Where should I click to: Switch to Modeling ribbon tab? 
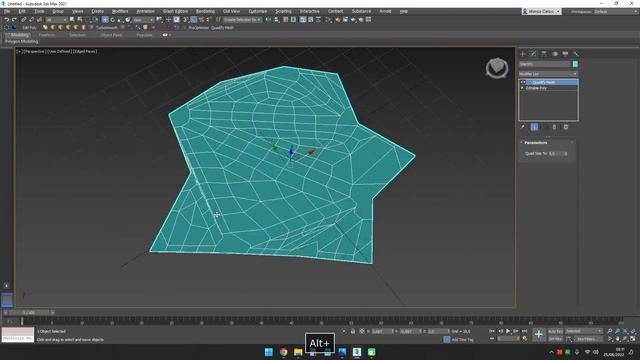coord(20,35)
